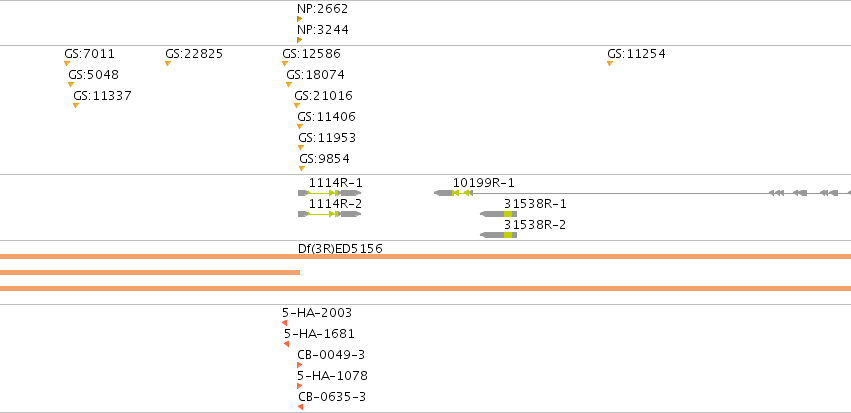
Task: Click the red arrow under CB-0635-3
Action: 301,407
